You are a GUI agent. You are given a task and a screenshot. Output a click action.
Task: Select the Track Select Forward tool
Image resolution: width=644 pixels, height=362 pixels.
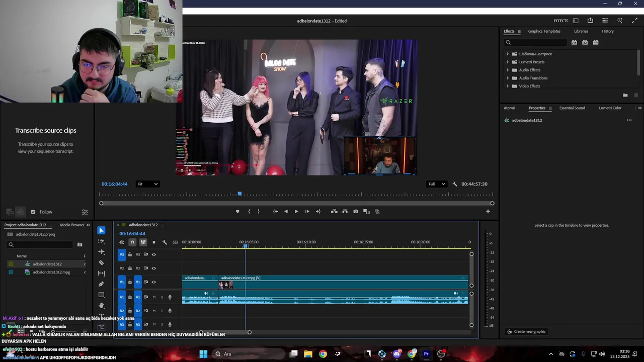pos(101,241)
